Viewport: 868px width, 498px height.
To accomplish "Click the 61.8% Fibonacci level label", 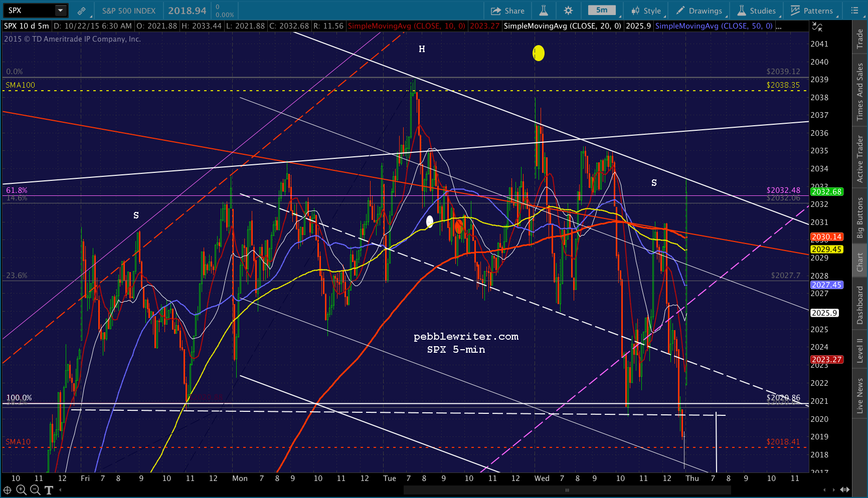I will tap(17, 190).
